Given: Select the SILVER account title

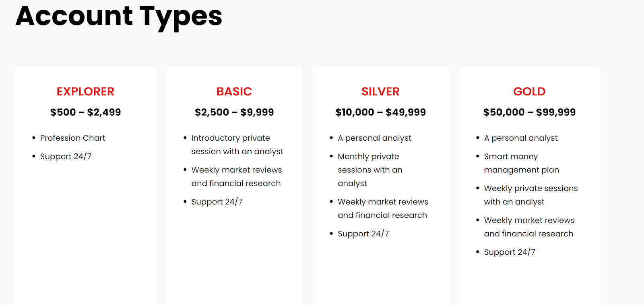Looking at the screenshot, I should (x=380, y=92).
